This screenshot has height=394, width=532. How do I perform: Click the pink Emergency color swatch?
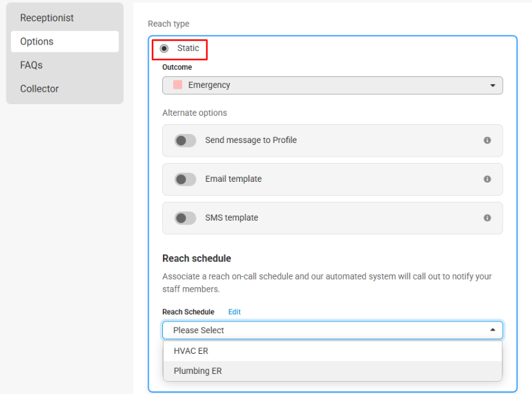[x=178, y=85]
